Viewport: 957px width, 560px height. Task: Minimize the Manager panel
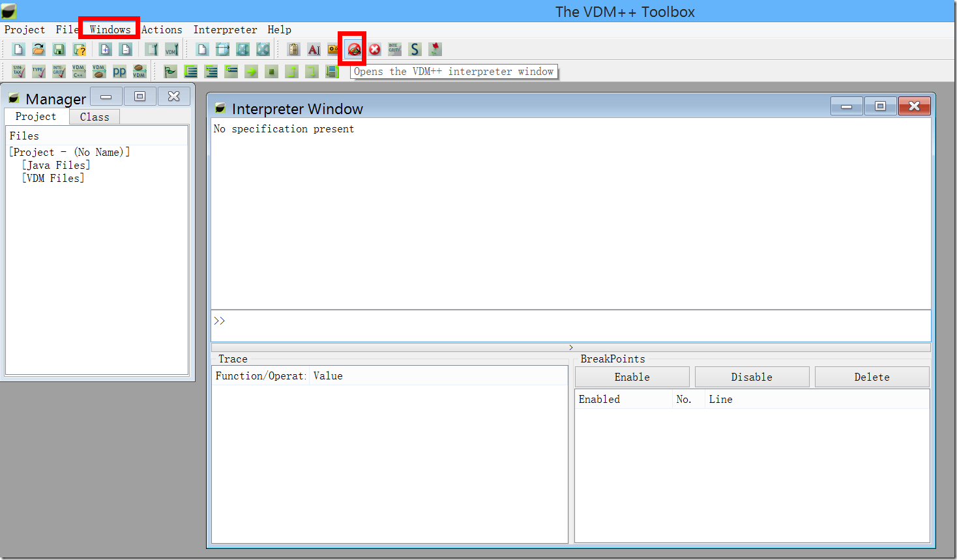106,96
